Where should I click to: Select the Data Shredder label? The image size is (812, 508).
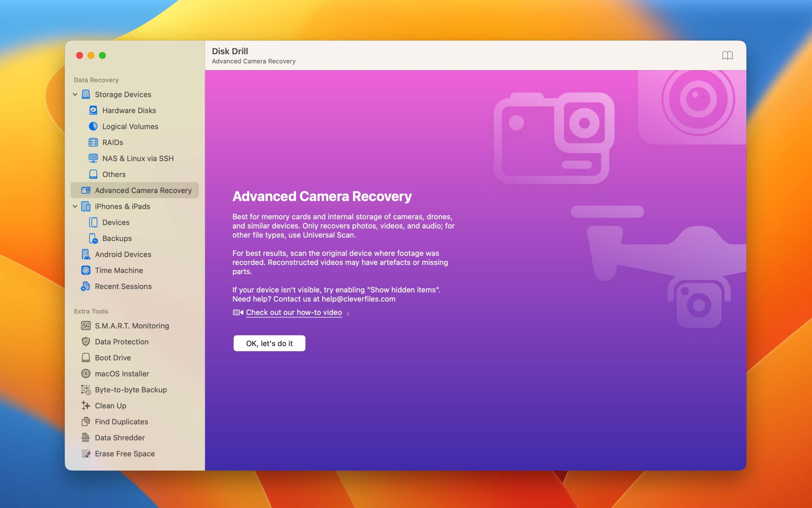(120, 438)
